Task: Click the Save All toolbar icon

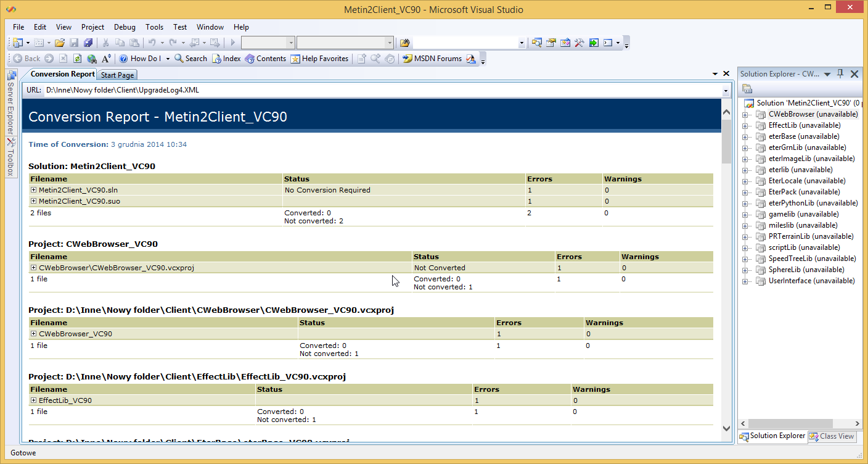Action: coord(88,43)
